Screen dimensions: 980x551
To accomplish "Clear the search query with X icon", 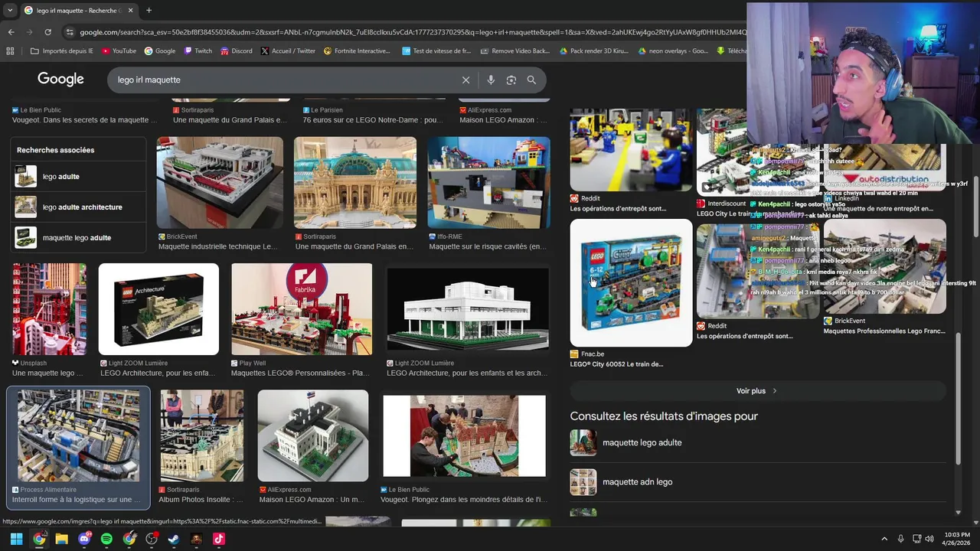I will coord(465,80).
